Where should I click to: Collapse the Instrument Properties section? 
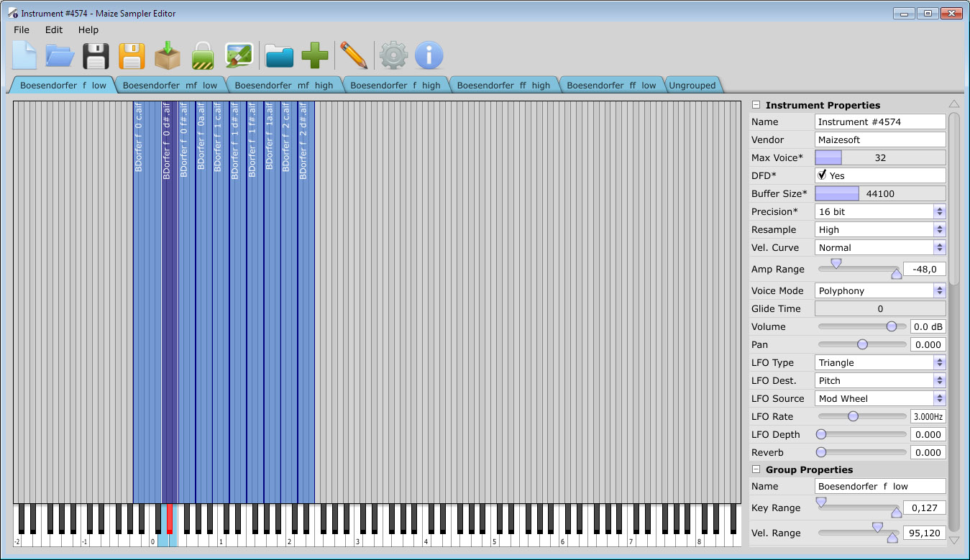(x=756, y=104)
